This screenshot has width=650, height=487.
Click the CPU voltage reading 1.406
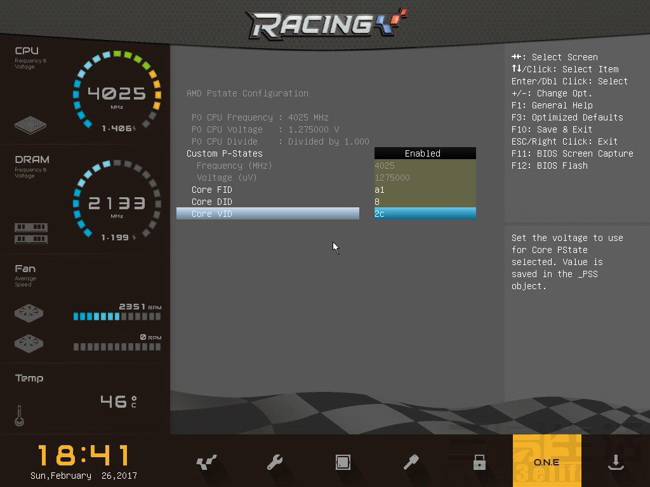click(119, 128)
